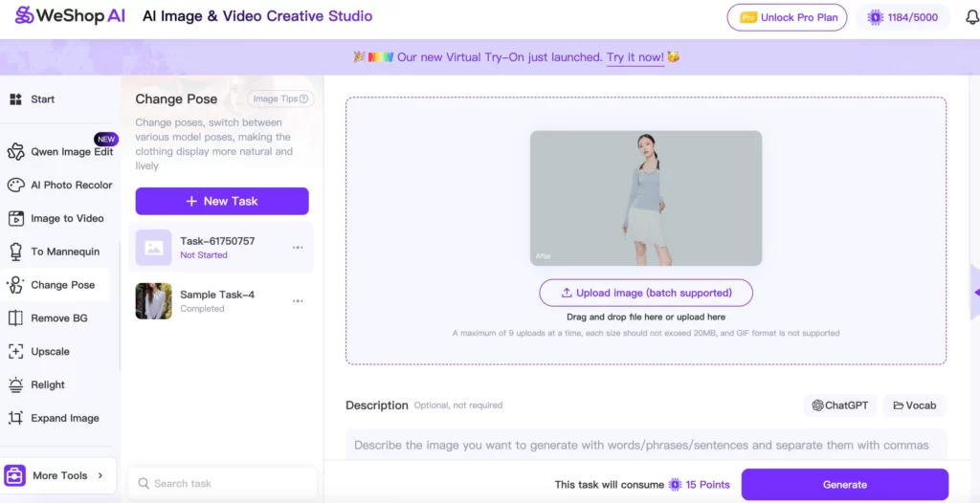Click the Generate button
Image resolution: width=980 pixels, height=503 pixels.
844,485
